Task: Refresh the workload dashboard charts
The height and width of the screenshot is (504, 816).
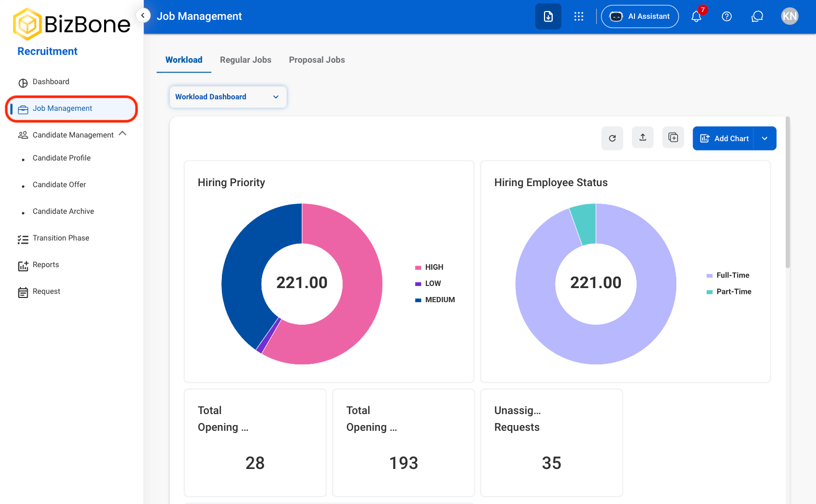Action: (x=612, y=139)
